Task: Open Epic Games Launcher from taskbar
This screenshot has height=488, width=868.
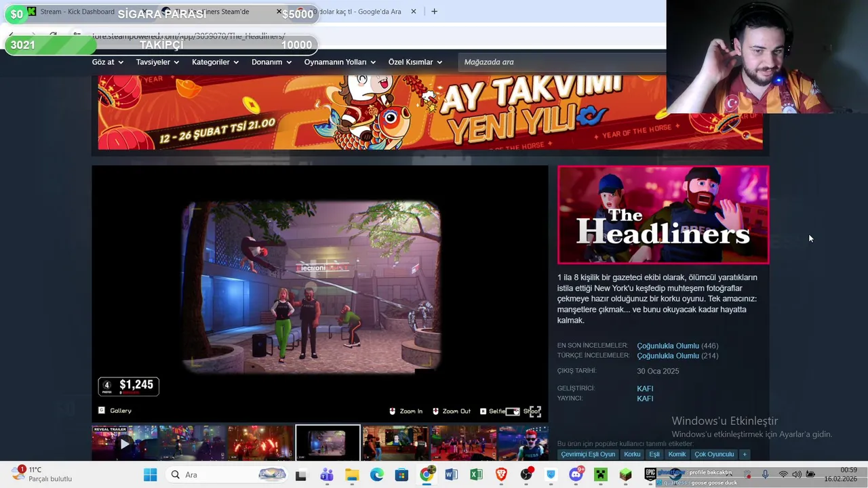Action: click(x=650, y=474)
